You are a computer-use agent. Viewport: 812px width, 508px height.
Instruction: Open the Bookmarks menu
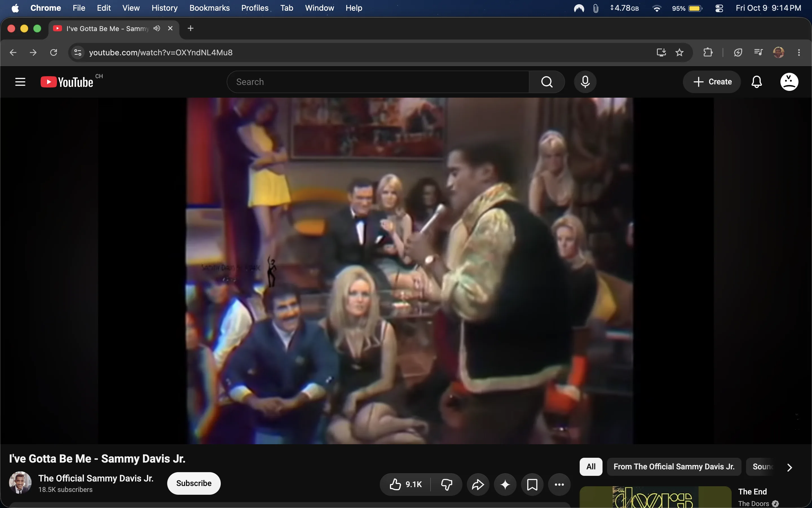click(x=209, y=8)
